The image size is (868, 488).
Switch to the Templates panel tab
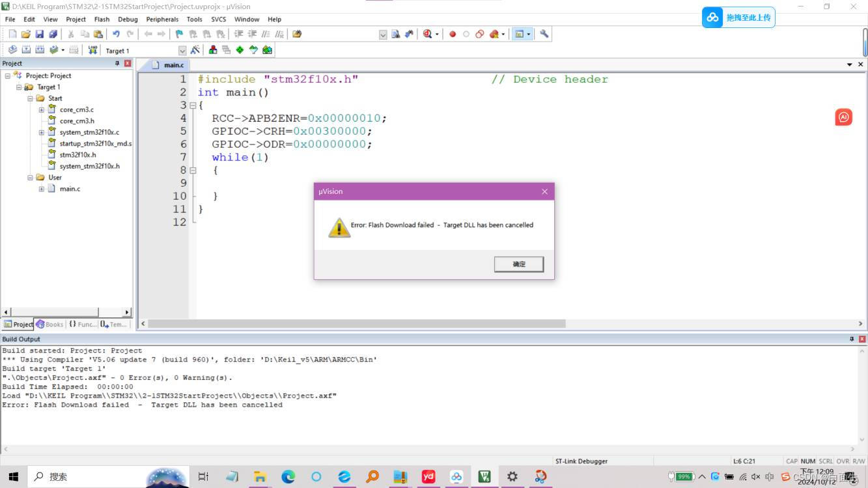point(114,324)
